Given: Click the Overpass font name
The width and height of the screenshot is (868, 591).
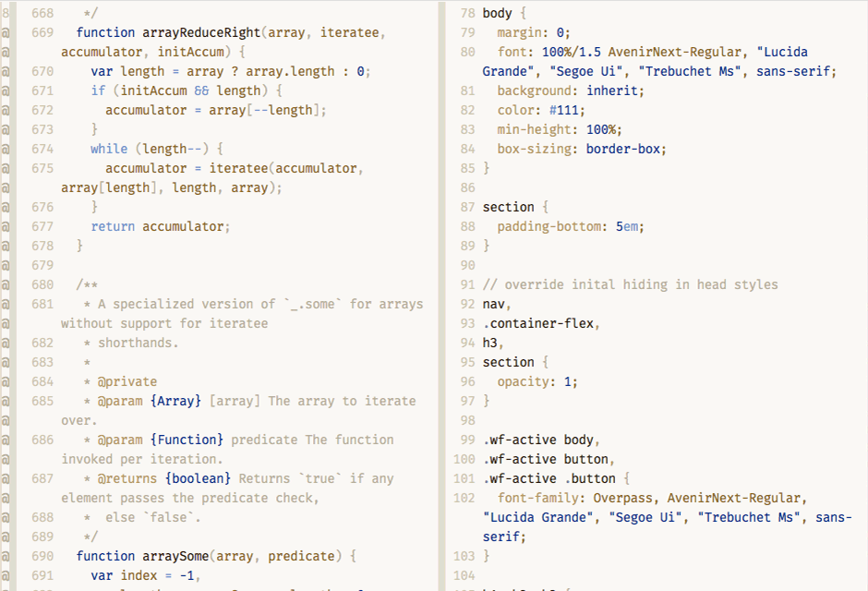Looking at the screenshot, I should [622, 498].
